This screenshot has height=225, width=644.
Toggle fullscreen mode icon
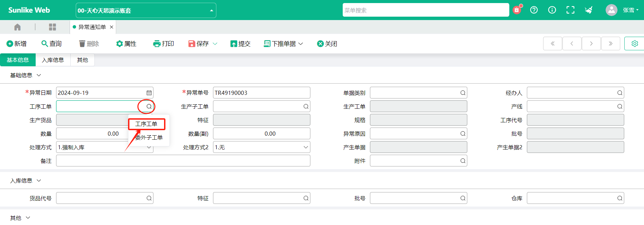click(571, 10)
